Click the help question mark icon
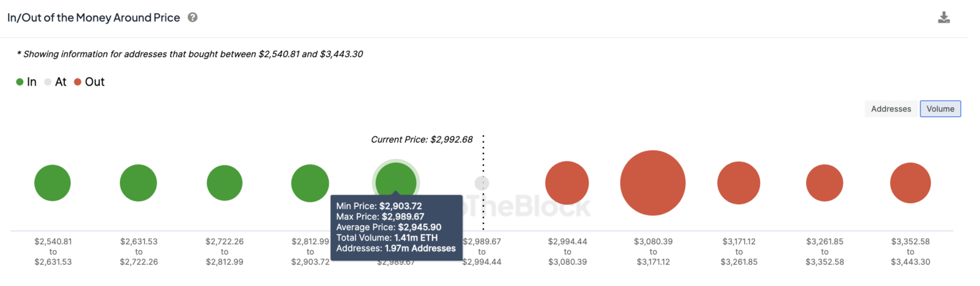980x286 pixels. click(192, 17)
